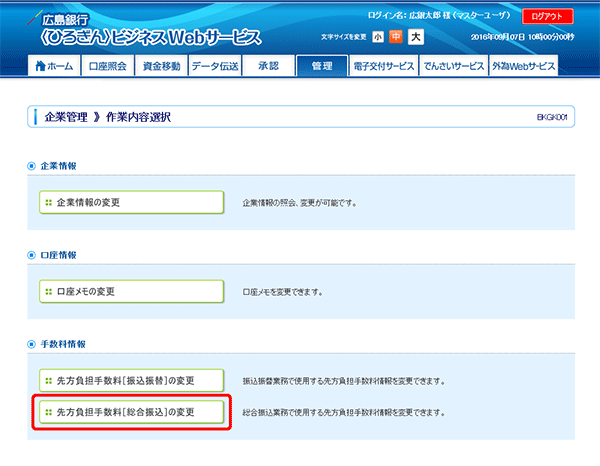Click the ログアウト button

[x=548, y=16]
